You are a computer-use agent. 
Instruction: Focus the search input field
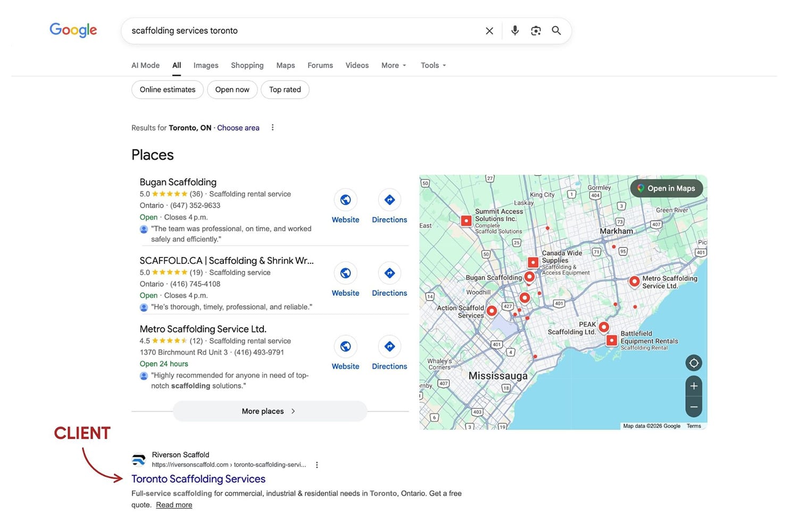pos(303,31)
